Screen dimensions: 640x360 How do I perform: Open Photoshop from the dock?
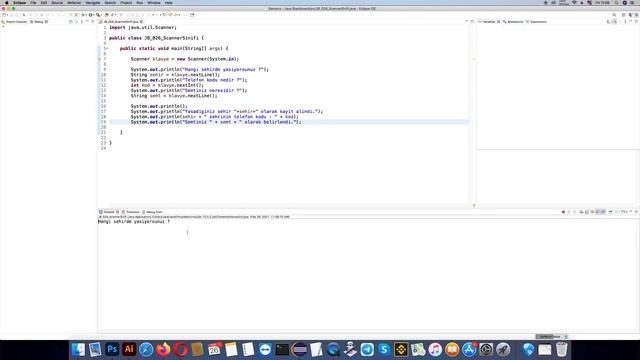pyautogui.click(x=112, y=349)
